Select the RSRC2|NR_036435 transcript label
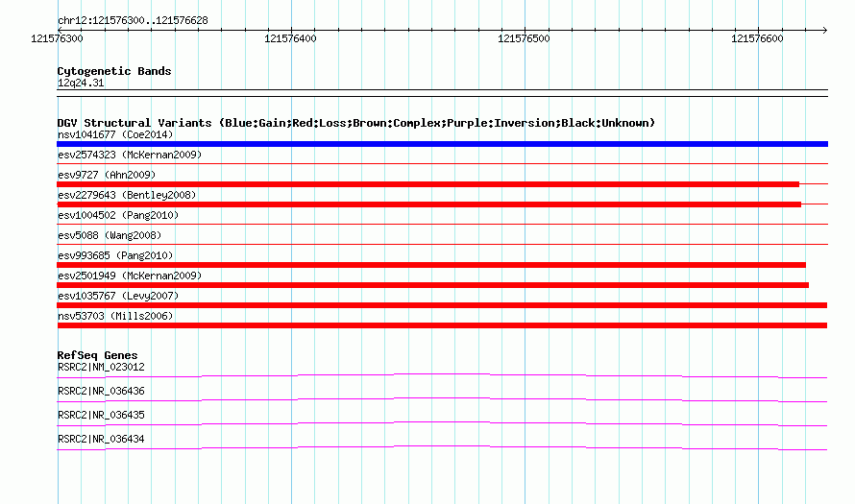This screenshot has height=504, width=855. tap(101, 415)
